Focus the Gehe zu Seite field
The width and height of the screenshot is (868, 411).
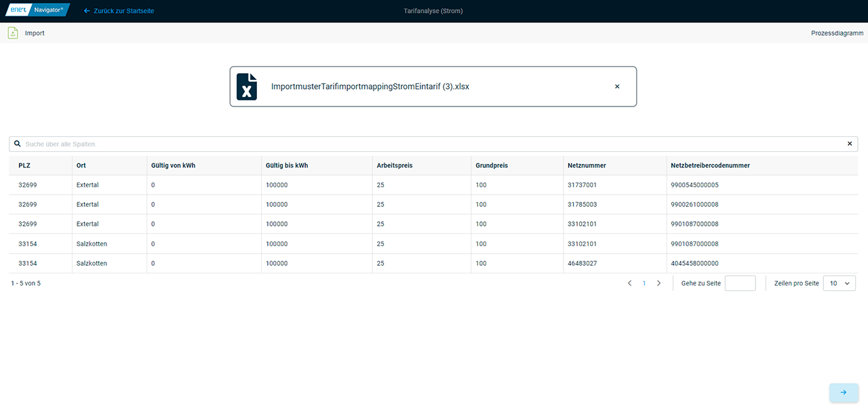tap(740, 283)
